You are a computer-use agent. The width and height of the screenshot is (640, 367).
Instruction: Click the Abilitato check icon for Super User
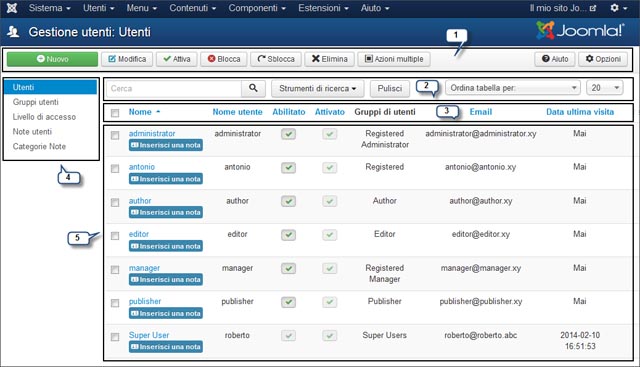coord(289,336)
